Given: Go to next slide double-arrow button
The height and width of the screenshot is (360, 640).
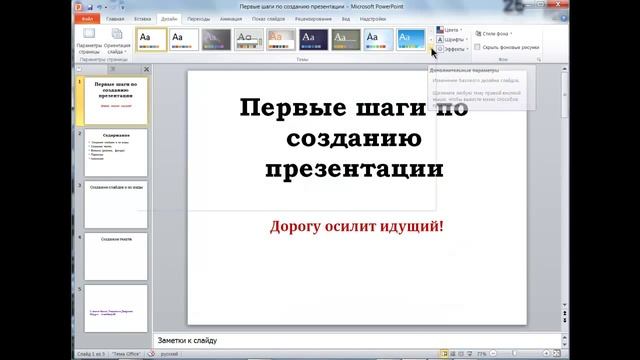Looking at the screenshot, I should (564, 320).
